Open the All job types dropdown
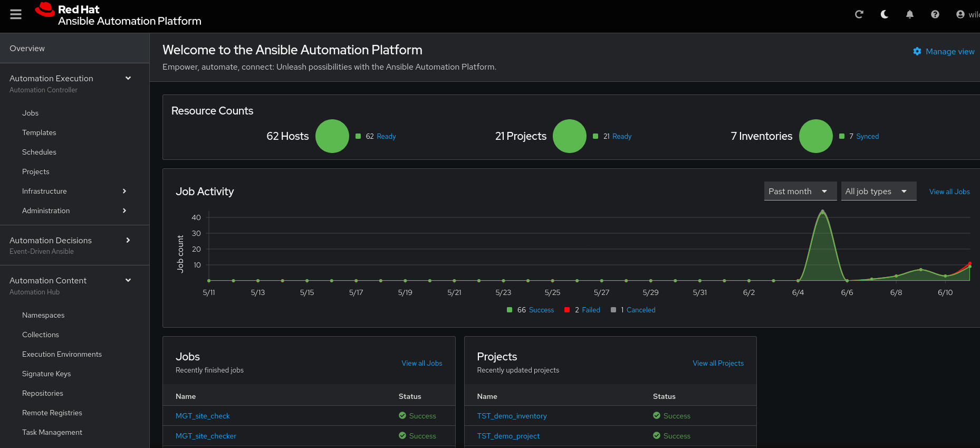The width and height of the screenshot is (980, 448). pyautogui.click(x=878, y=191)
